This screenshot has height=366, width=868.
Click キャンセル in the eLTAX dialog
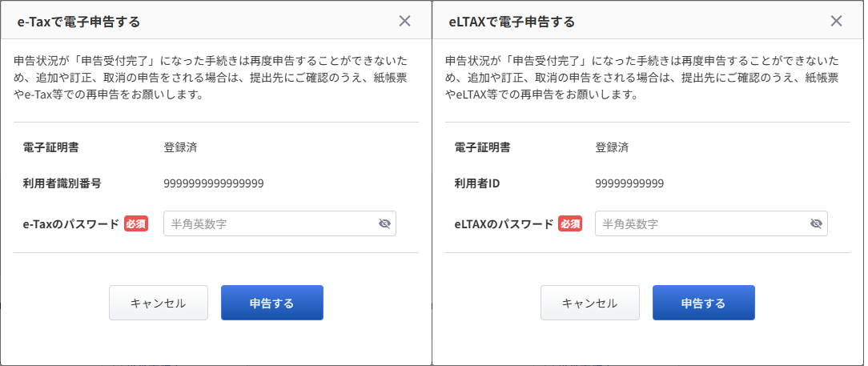(590, 303)
